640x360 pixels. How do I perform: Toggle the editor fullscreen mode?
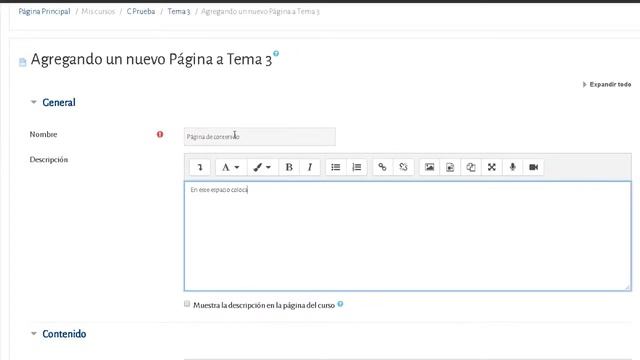point(491,167)
